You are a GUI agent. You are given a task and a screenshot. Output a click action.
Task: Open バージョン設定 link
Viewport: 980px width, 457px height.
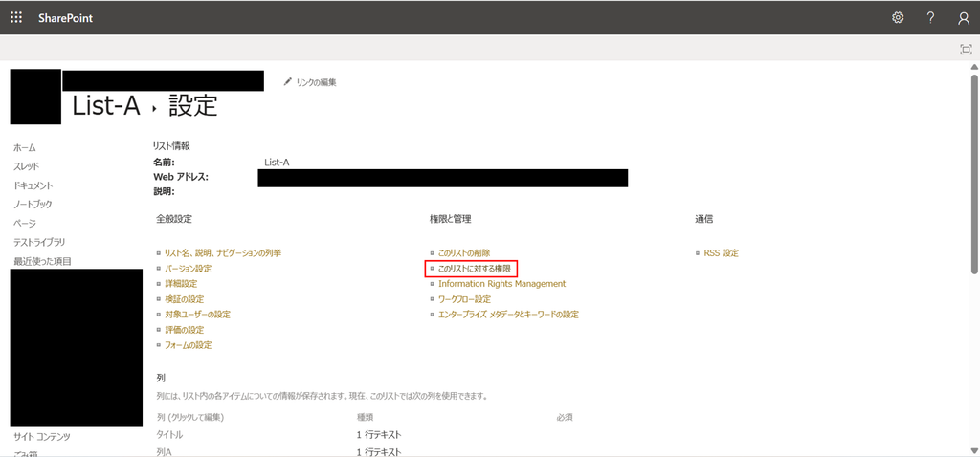(188, 269)
